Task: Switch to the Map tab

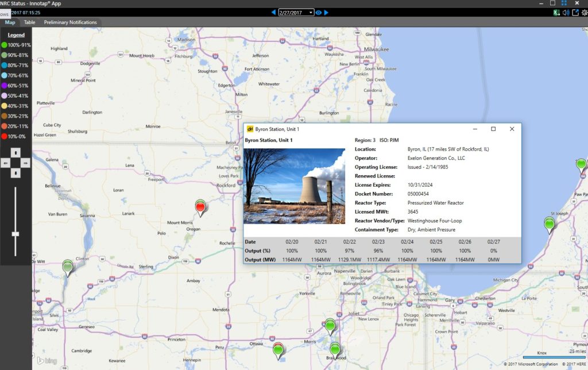Action: pos(10,22)
